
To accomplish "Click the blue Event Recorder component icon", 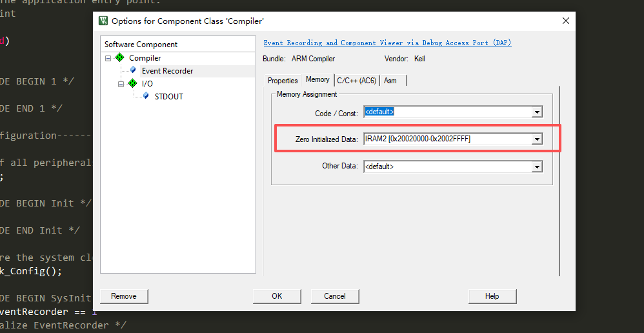I will point(133,70).
